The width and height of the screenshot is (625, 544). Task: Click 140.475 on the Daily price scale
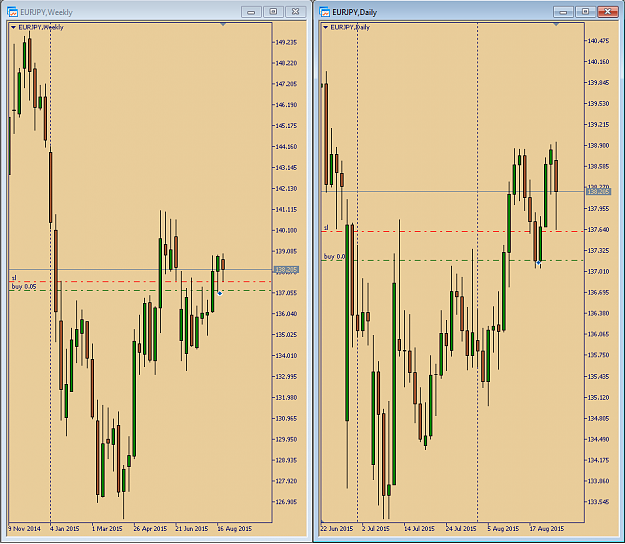point(598,41)
